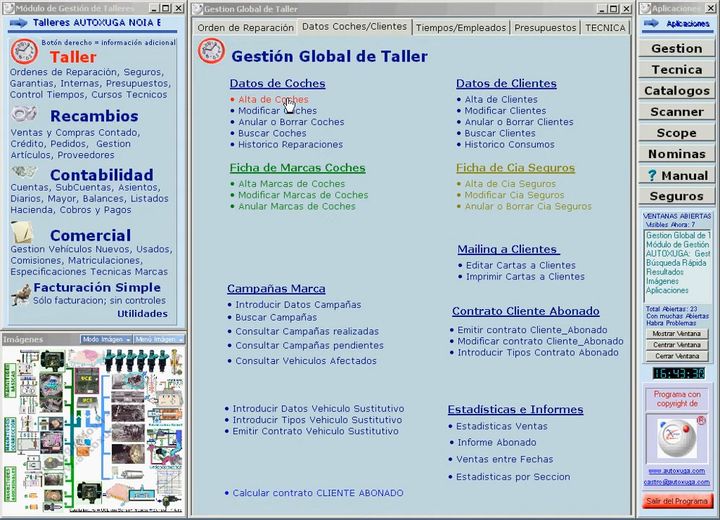Click Consultar Vehiculos Afectados
720x520 pixels.
(x=306, y=361)
